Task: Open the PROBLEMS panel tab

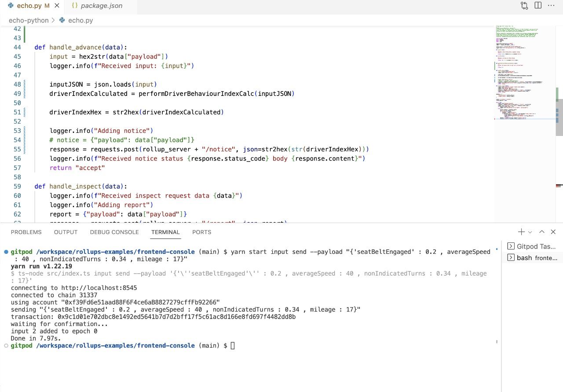Action: 26,232
